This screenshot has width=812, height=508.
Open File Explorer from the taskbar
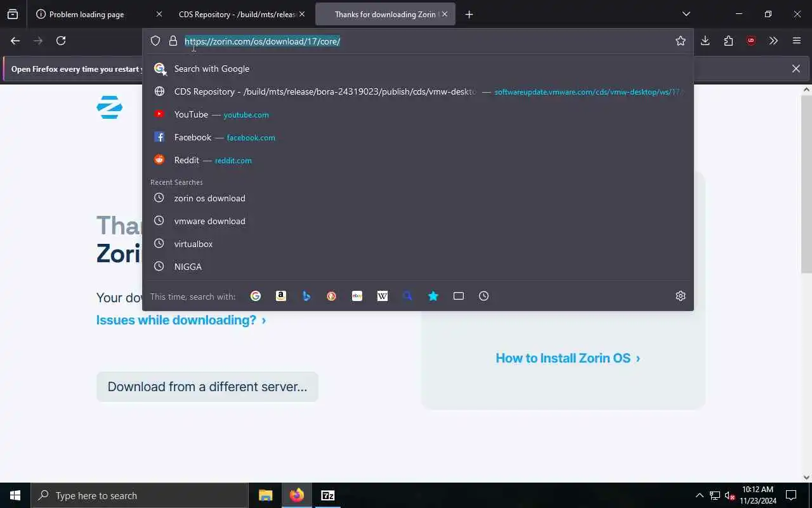tap(266, 495)
